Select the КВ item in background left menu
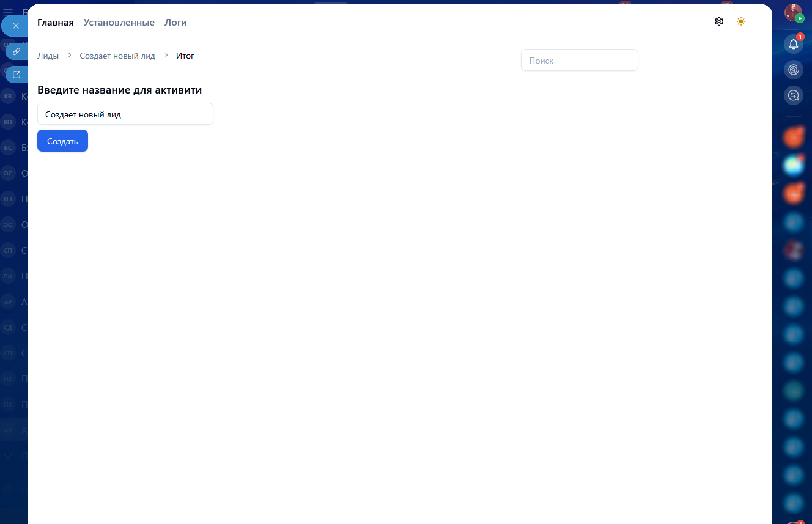812x524 pixels. pos(9,96)
